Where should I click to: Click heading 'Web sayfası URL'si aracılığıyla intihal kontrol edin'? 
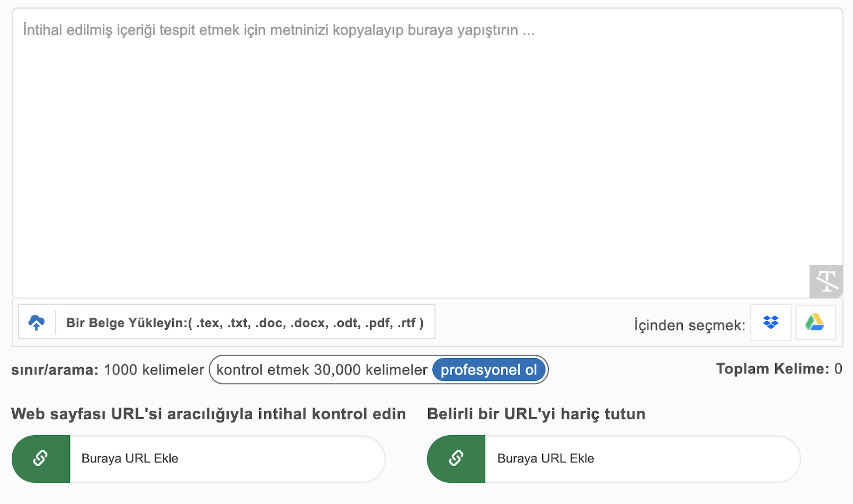(x=208, y=414)
